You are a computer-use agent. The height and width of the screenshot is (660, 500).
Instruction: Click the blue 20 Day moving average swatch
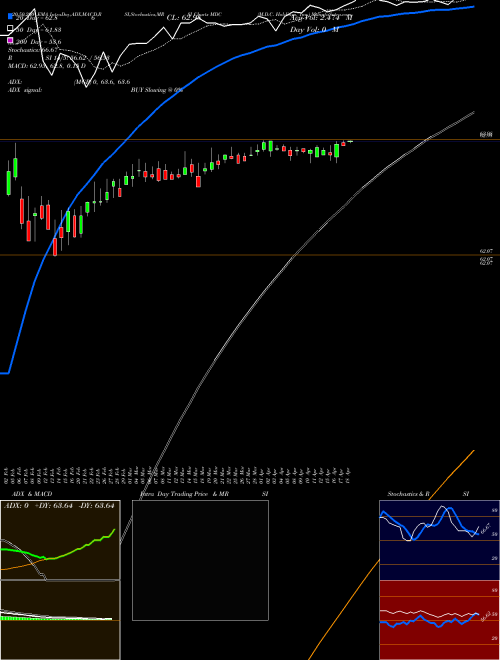pos(10,16)
